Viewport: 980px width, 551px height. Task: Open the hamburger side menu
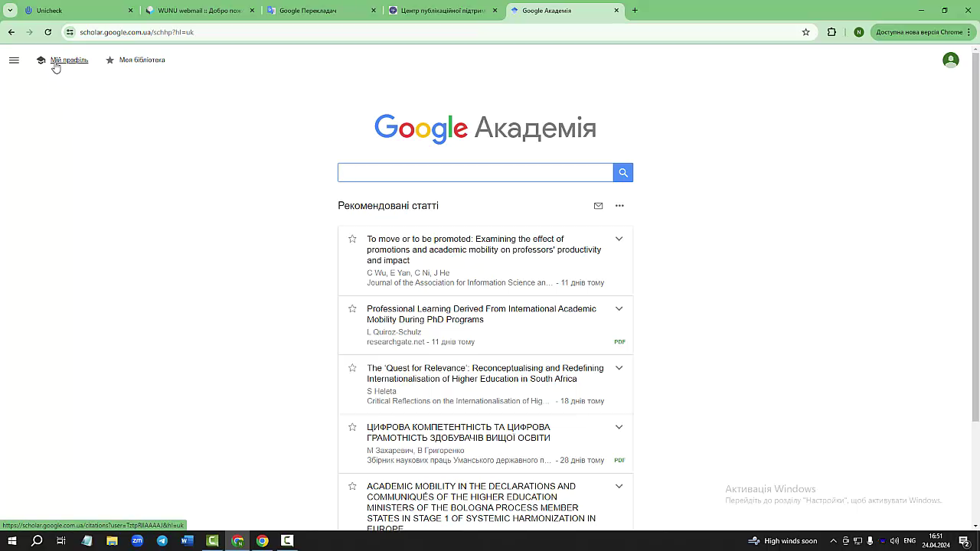[x=14, y=60]
